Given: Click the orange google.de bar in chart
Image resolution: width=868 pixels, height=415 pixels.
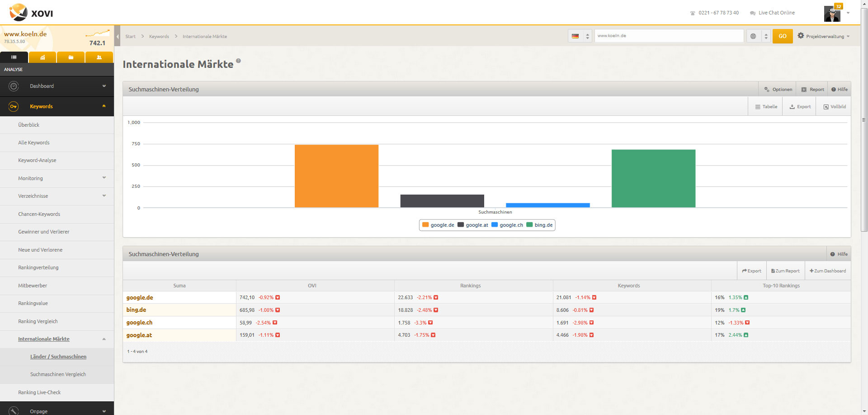Looking at the screenshot, I should click(336, 176).
